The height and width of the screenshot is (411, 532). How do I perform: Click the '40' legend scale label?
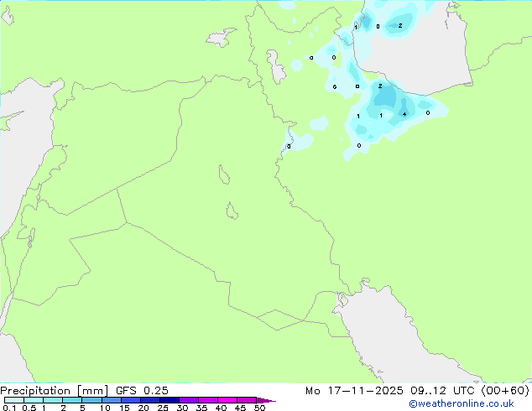tap(221, 408)
